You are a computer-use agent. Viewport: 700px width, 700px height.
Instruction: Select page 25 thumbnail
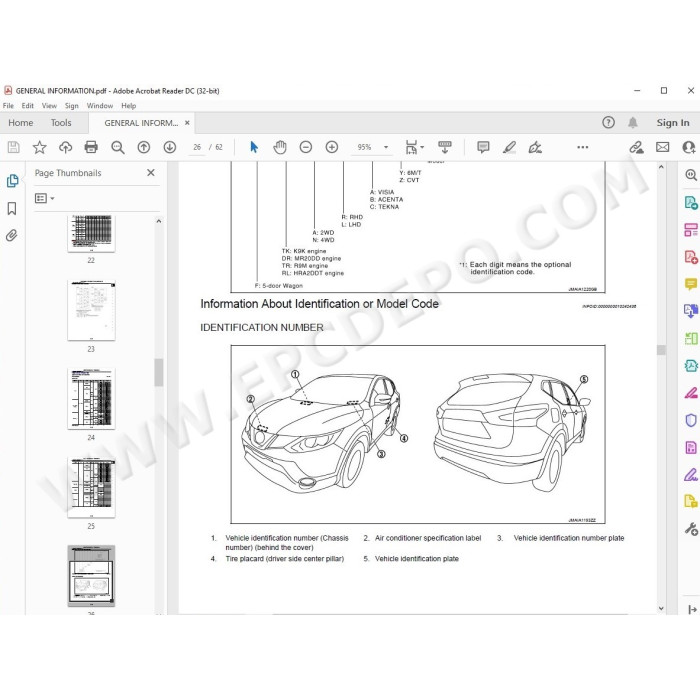(x=91, y=488)
